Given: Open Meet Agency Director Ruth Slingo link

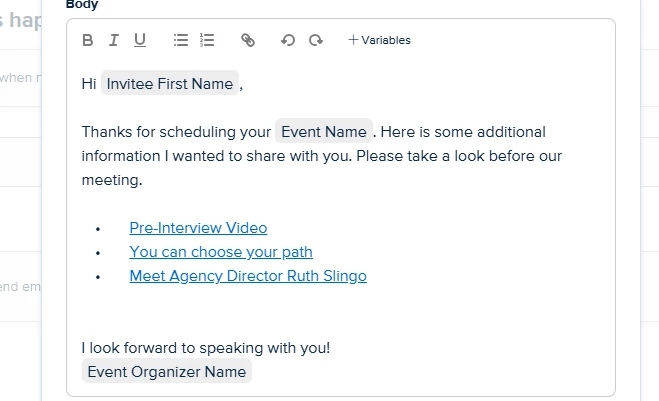Looking at the screenshot, I should coord(248,276).
